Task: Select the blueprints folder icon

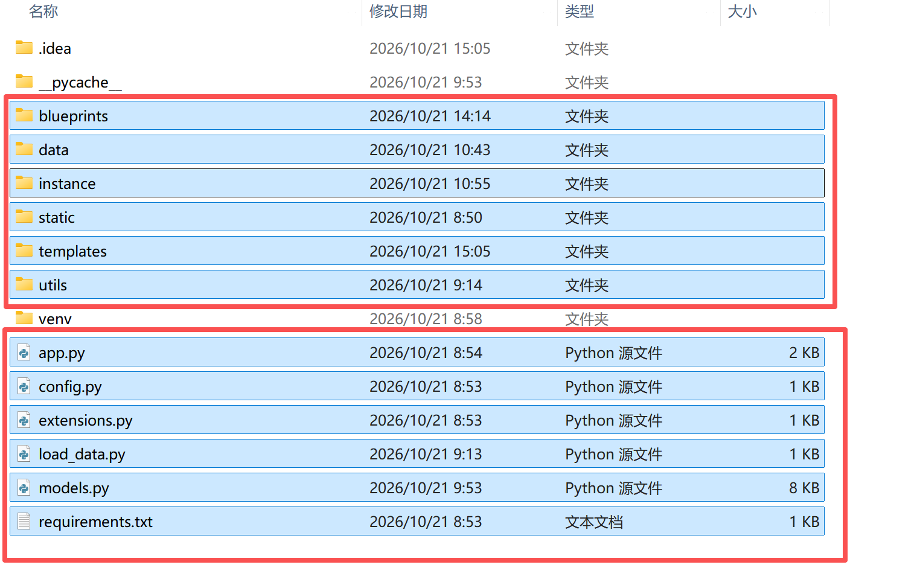Action: pyautogui.click(x=24, y=115)
